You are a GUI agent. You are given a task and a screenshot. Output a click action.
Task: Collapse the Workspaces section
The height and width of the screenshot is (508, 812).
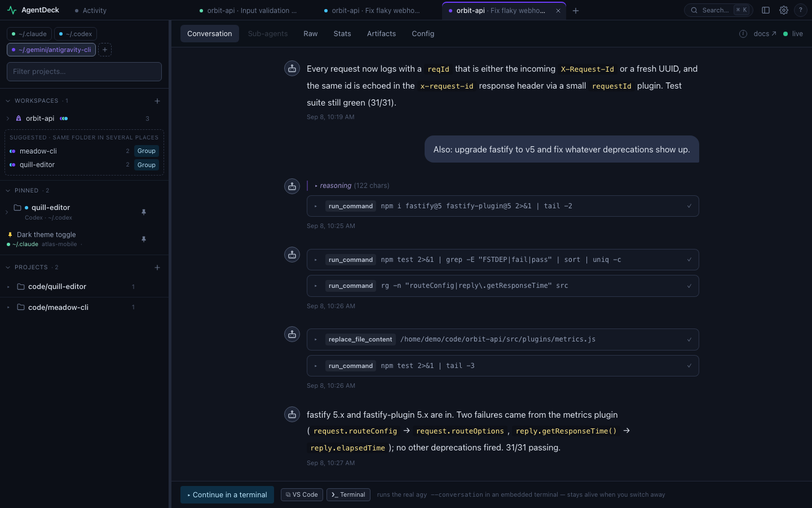[8, 101]
